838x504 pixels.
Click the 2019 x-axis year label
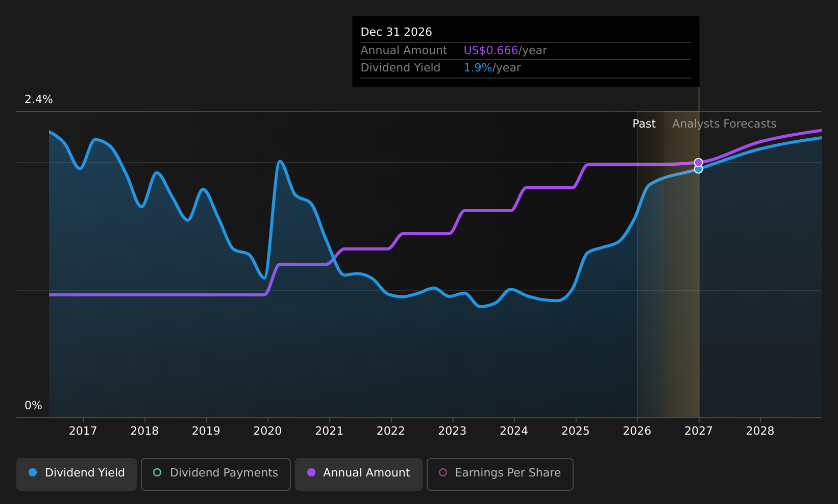tap(206, 431)
